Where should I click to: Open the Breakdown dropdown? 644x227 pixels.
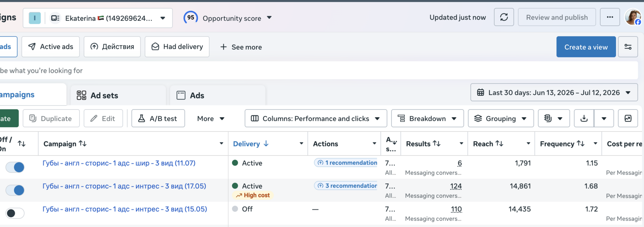(x=427, y=118)
